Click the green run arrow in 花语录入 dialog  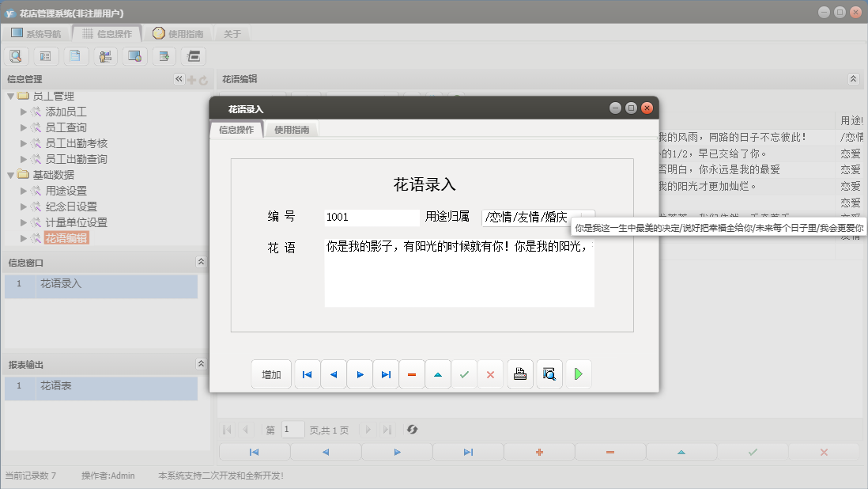click(x=578, y=373)
